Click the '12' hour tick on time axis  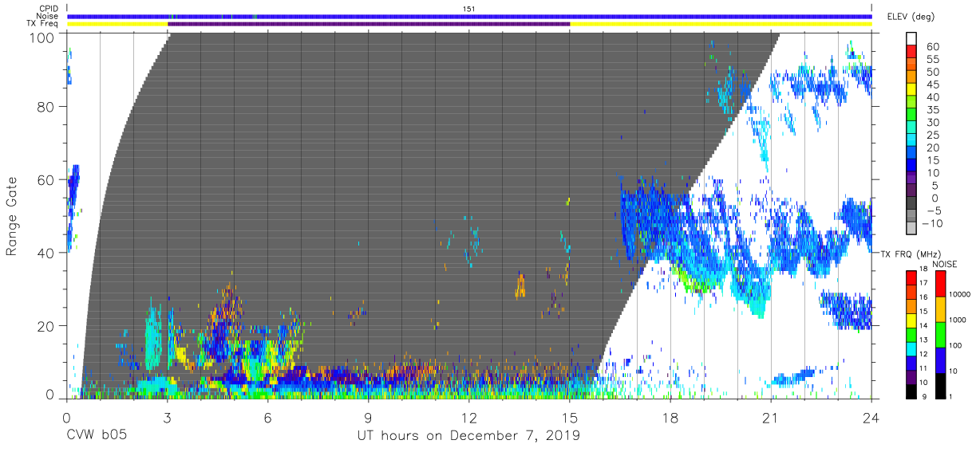[x=468, y=417]
